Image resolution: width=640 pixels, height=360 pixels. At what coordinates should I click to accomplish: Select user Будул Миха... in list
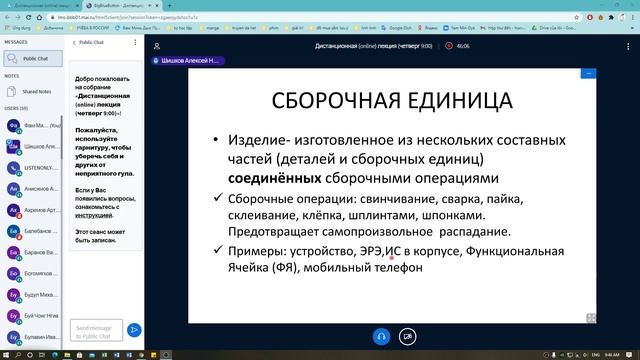coord(33,295)
